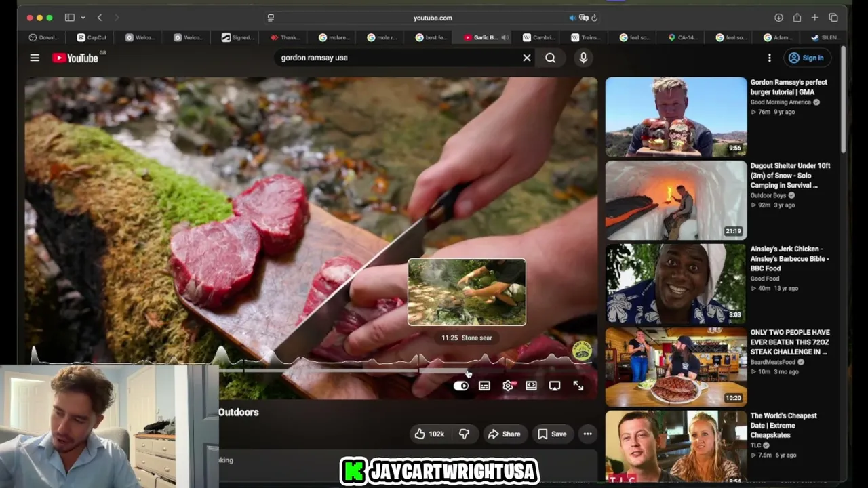Reload the youtube.com page
Viewport: 868px width, 488px height.
tap(594, 18)
